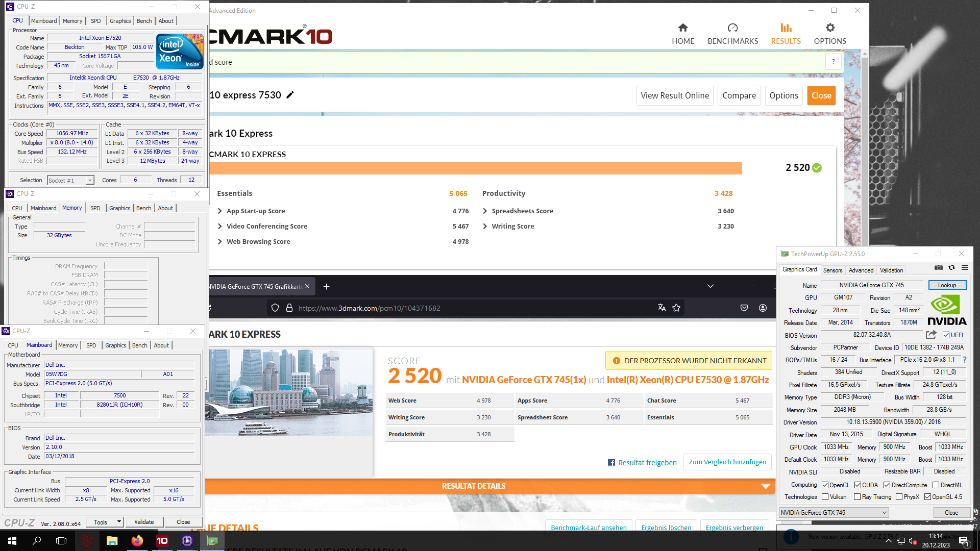
Task: Click the Firefox shield tracking protection icon
Action: pos(275,308)
